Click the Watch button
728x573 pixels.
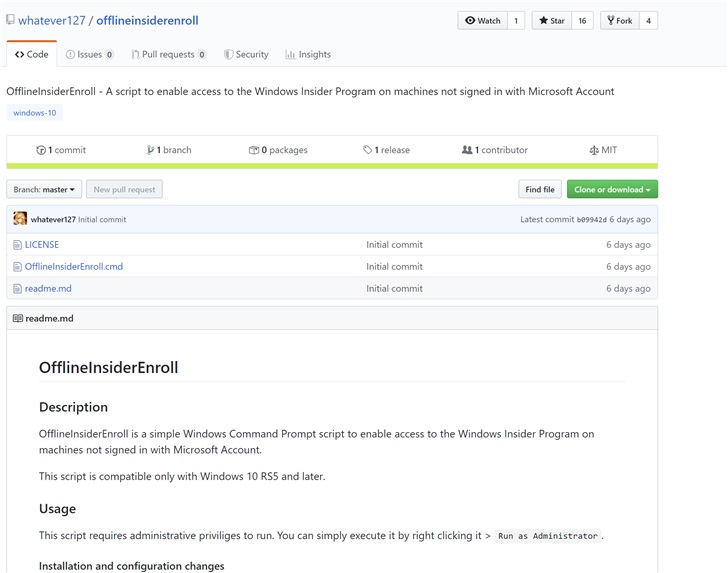482,20
